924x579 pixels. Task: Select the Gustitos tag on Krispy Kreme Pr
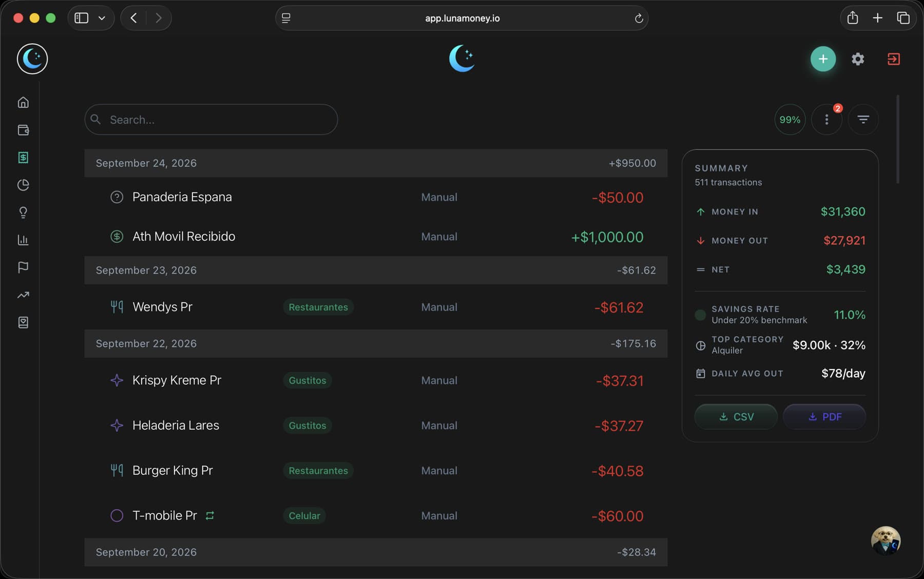tap(307, 380)
